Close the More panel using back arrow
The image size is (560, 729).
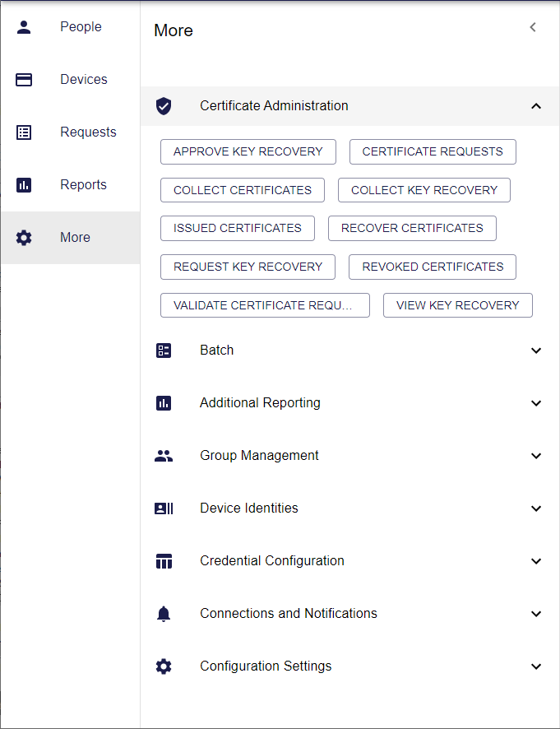533,27
